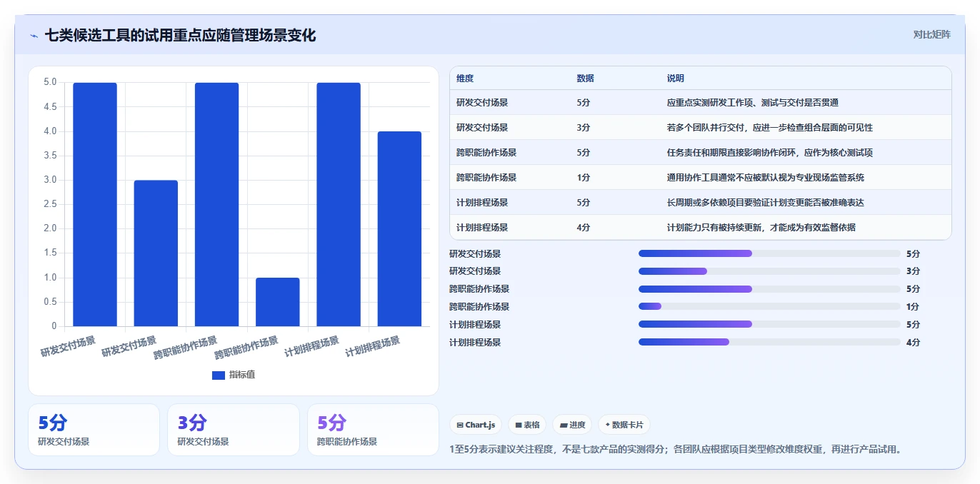The height and width of the screenshot is (484, 980).
Task: Click the 表格 chip
Action: [x=527, y=425]
